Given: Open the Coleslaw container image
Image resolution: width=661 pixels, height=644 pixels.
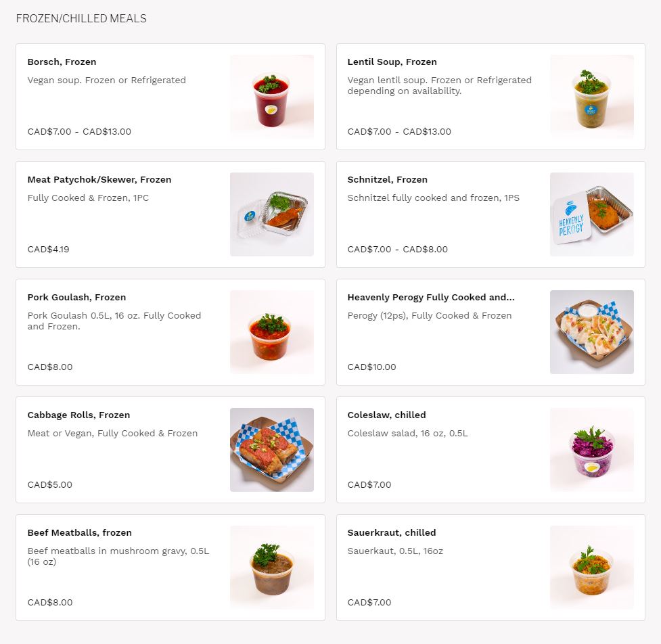Looking at the screenshot, I should coord(591,450).
